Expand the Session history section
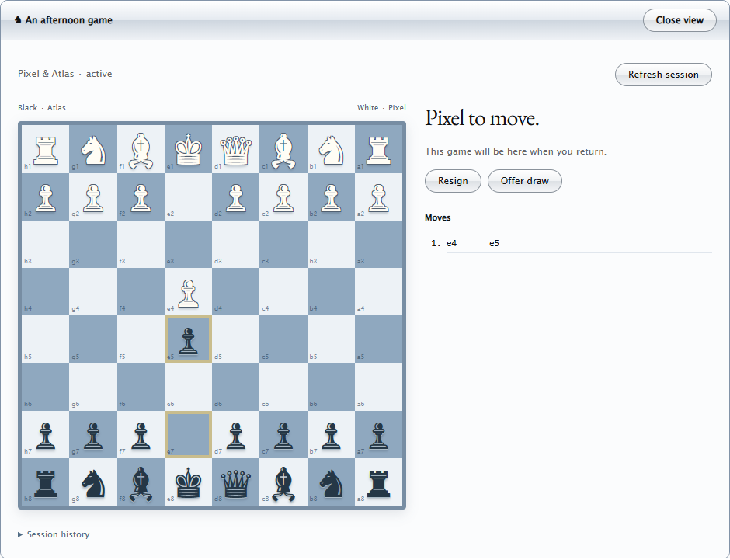 (54, 534)
